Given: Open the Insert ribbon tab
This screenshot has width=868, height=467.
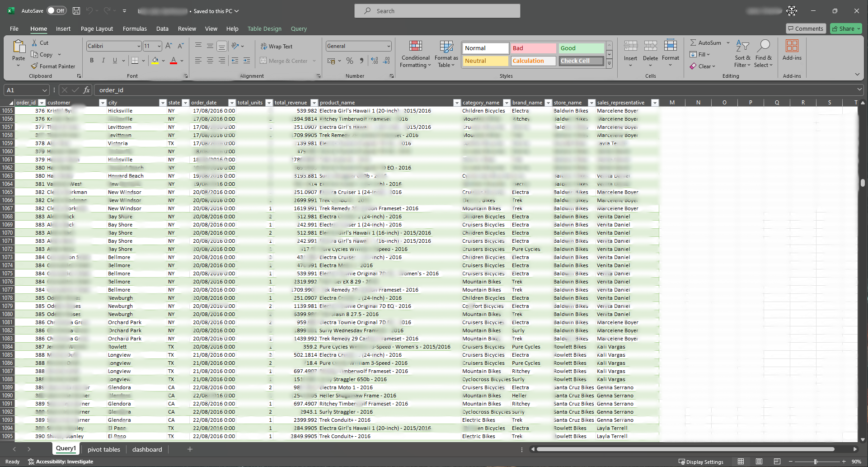Looking at the screenshot, I should click(63, 28).
